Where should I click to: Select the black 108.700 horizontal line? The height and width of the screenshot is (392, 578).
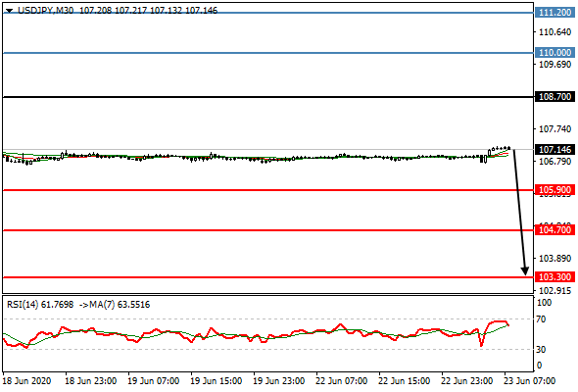tap(268, 97)
